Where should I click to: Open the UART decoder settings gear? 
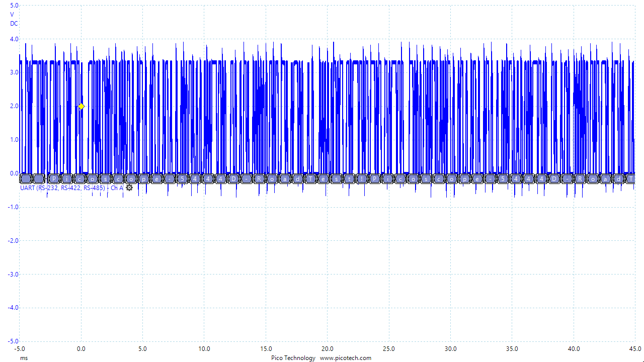pos(129,188)
